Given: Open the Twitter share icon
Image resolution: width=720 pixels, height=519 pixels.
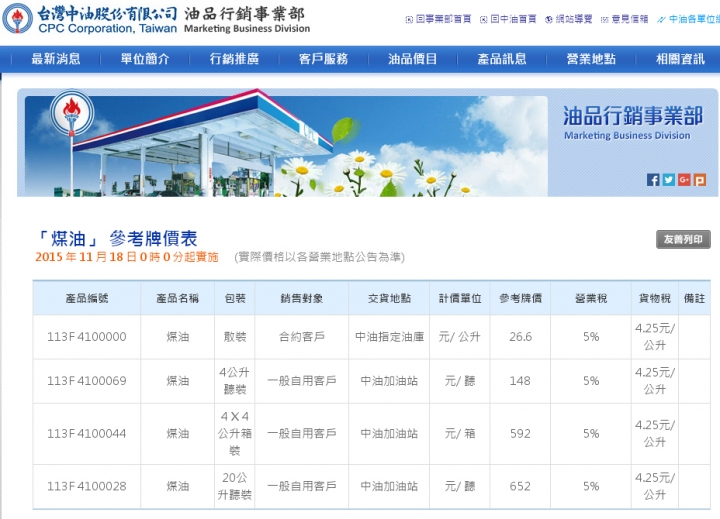Looking at the screenshot, I should point(669,180).
